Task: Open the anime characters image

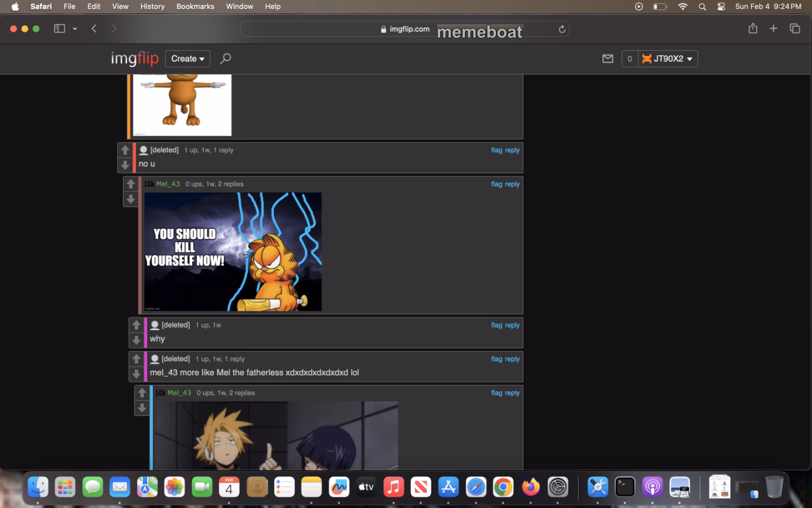Action: click(x=277, y=436)
